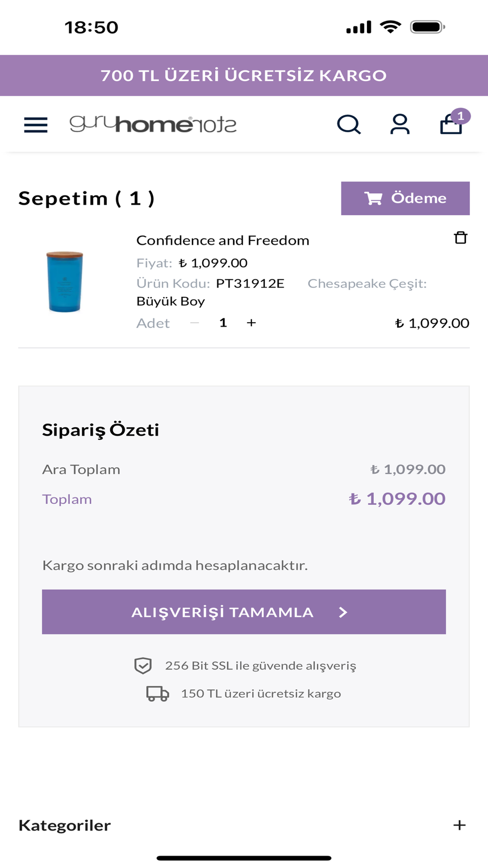This screenshot has height=868, width=488.
Task: Tap the quantity value field
Action: 223,323
